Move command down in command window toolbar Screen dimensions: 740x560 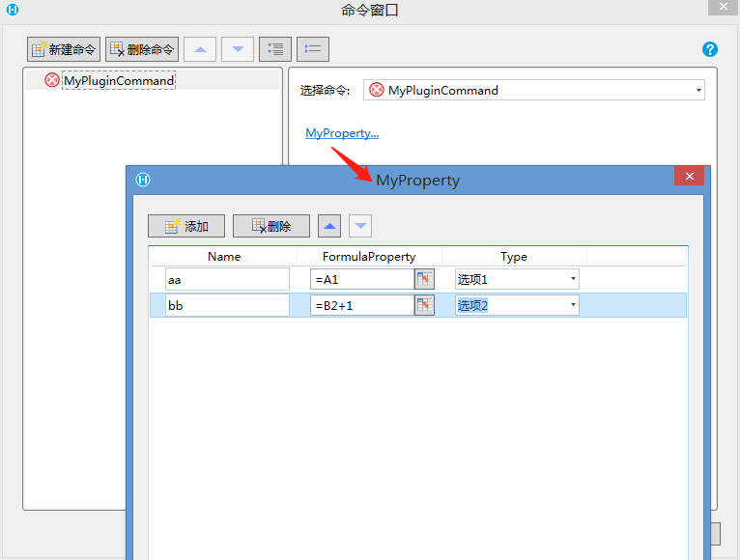coord(238,49)
